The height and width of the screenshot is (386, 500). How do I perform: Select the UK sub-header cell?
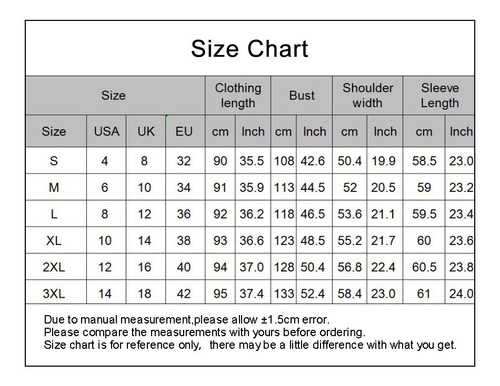pos(146,131)
